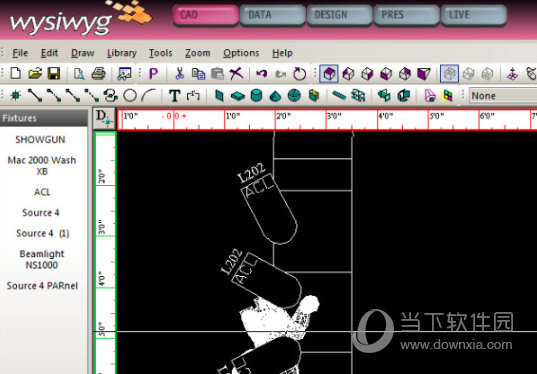The image size is (537, 374).
Task: Switch to LIVE mode tab
Action: [474, 15]
